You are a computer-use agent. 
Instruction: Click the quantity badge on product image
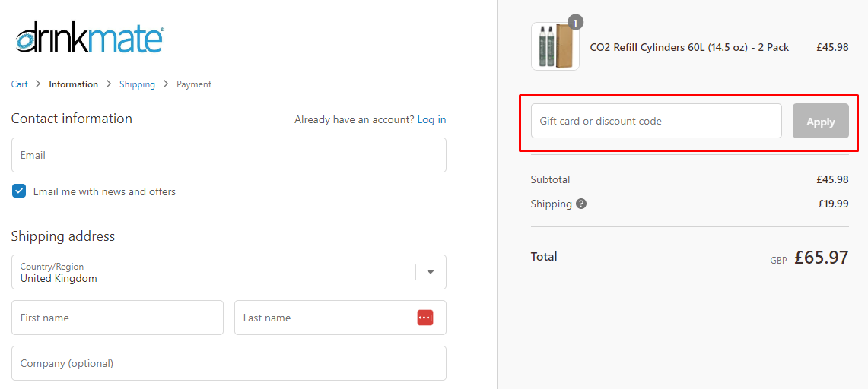pos(576,23)
